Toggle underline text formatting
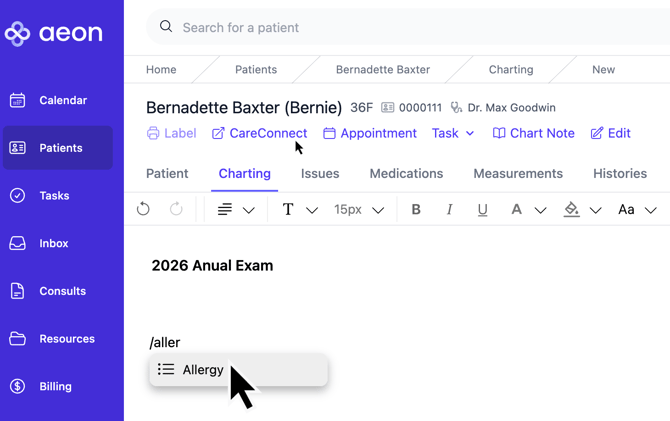This screenshot has height=421, width=670. point(482,210)
